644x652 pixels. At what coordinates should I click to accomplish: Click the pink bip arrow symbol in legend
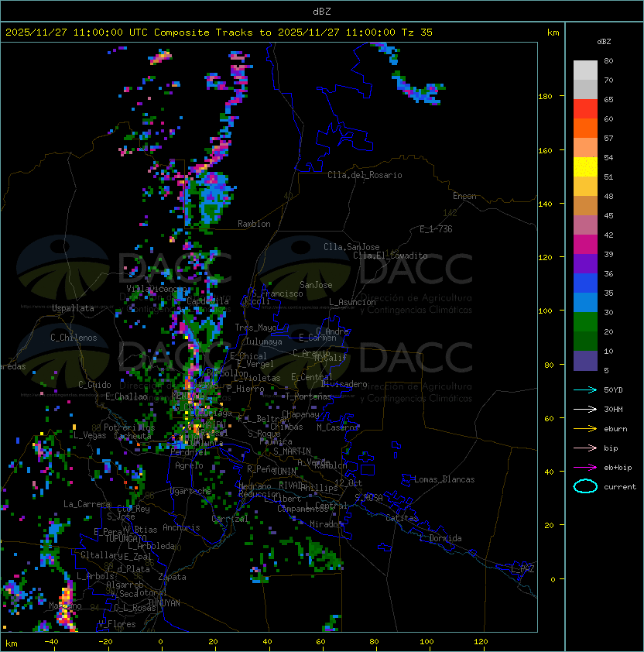click(x=585, y=448)
